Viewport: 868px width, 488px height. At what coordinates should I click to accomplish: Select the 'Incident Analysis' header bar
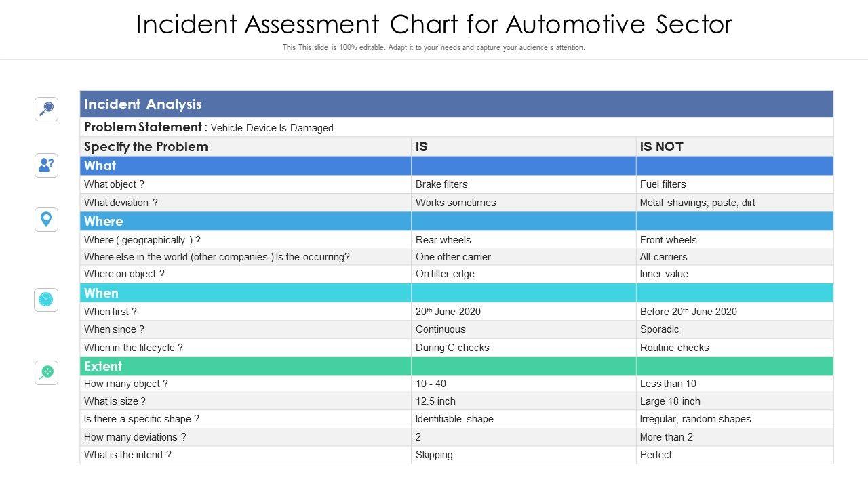coord(456,104)
